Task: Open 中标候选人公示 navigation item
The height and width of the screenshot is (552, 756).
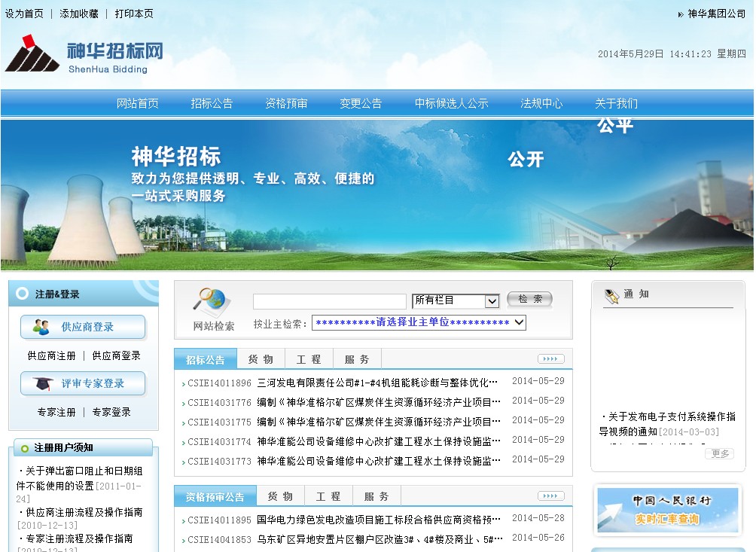Action: coord(451,103)
